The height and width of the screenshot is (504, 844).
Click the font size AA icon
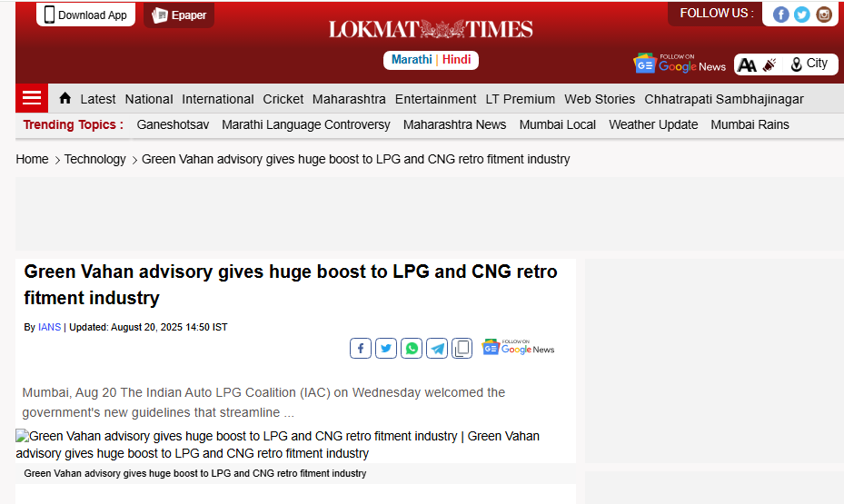coord(747,64)
